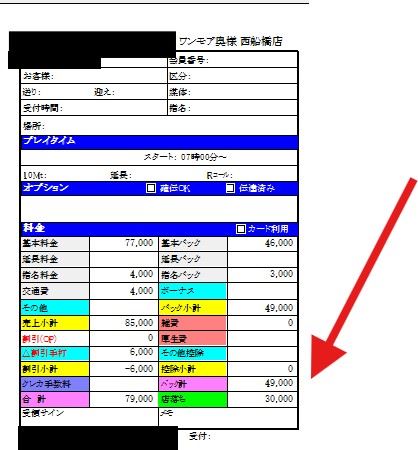Click the cyan その他 label cell
Image resolution: width=418 pixels, height=450 pixels.
(55, 307)
